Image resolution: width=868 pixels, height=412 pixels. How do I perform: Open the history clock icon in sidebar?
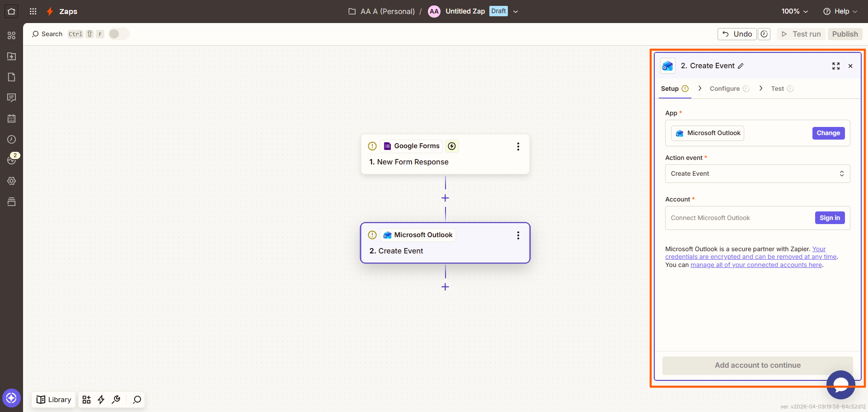point(12,139)
